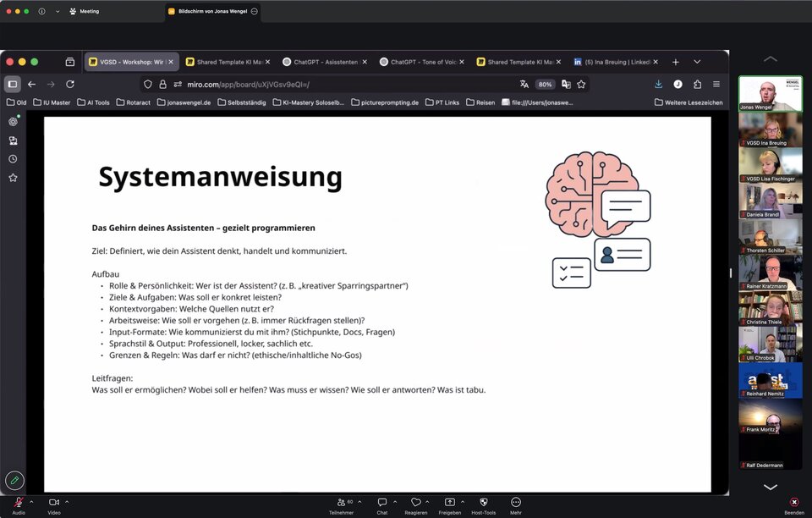Click the Reagieren heart icon
Viewport: 812px width, 518px height.
(x=415, y=503)
